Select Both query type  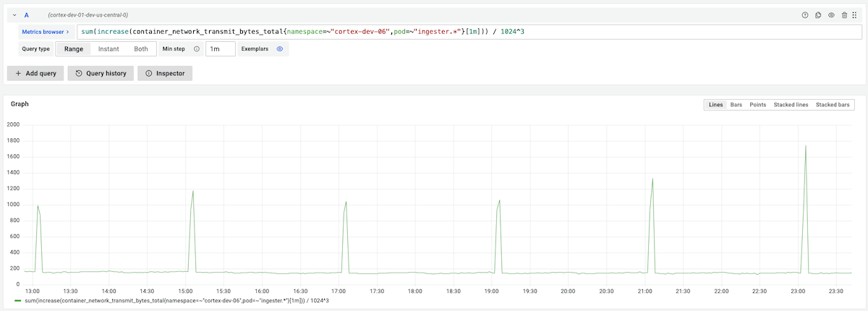pos(141,49)
